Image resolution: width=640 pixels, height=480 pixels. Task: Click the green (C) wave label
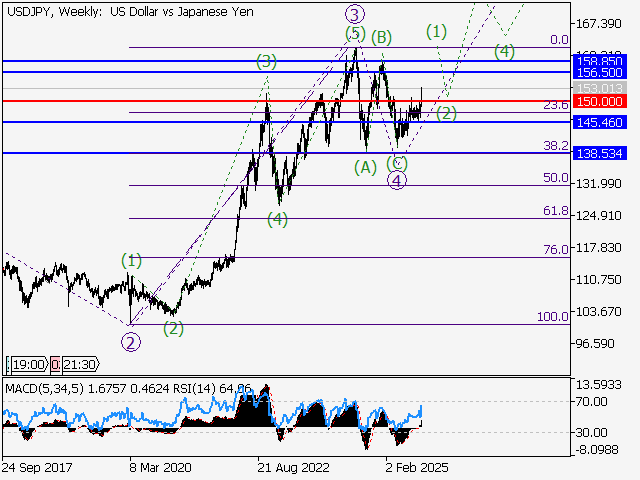click(x=397, y=163)
